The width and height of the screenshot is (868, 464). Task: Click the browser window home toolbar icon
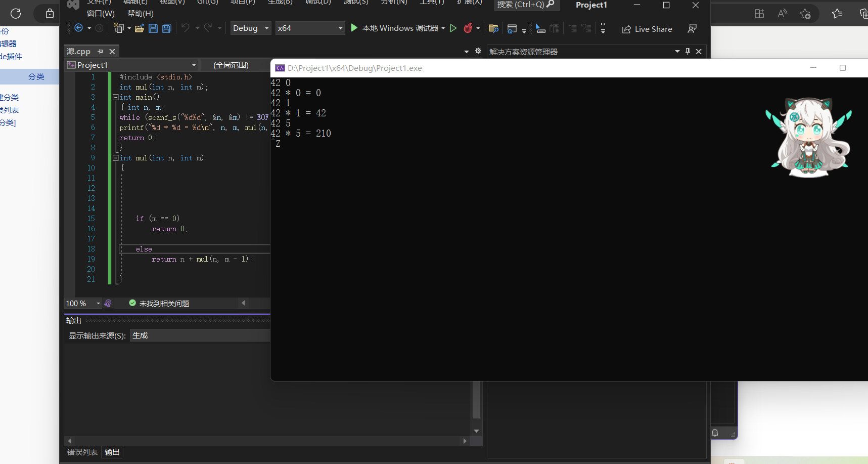(512, 29)
